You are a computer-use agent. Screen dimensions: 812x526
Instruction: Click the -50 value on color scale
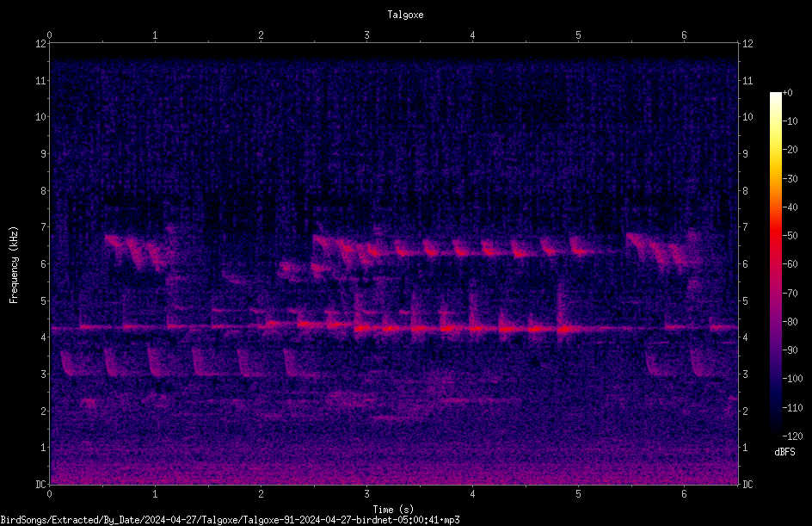[790, 235]
